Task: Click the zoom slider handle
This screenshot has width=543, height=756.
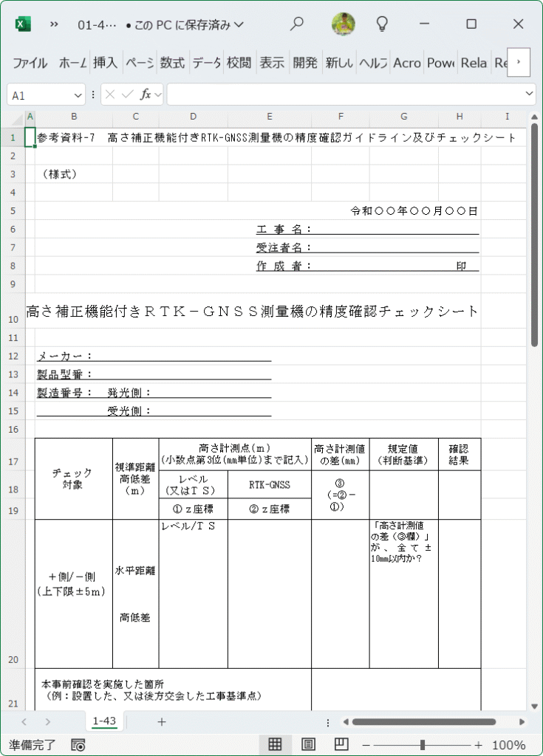Action: tap(423, 744)
